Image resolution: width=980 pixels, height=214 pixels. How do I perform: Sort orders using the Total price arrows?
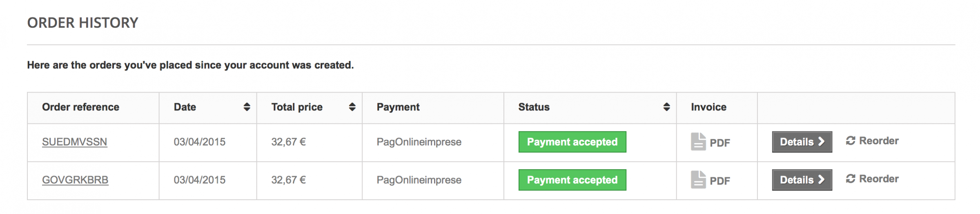(352, 107)
